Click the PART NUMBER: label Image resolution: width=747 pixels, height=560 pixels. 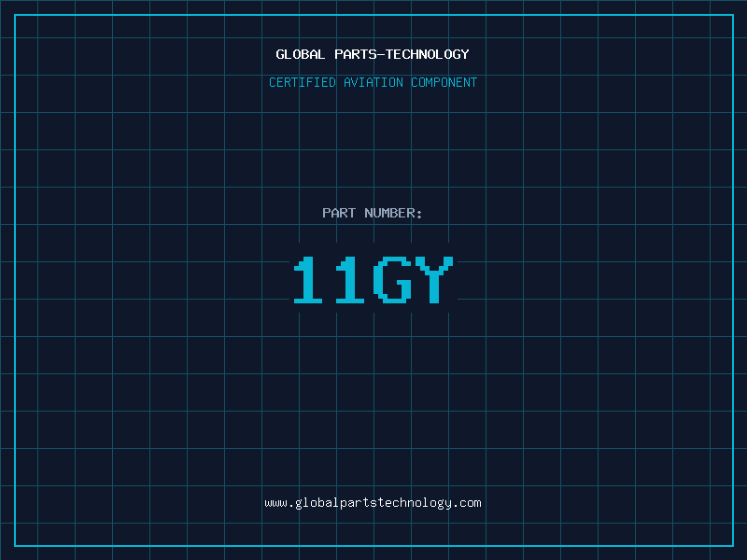click(x=373, y=213)
